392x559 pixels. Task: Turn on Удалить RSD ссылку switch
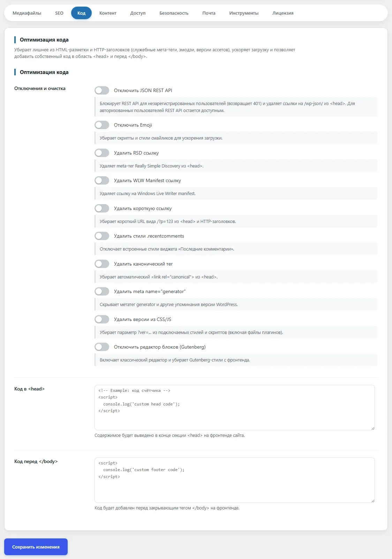pyautogui.click(x=102, y=153)
